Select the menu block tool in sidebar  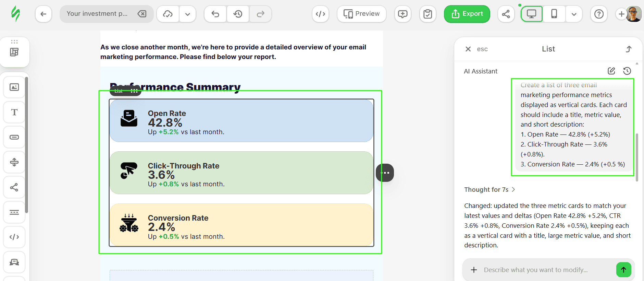coord(14,212)
